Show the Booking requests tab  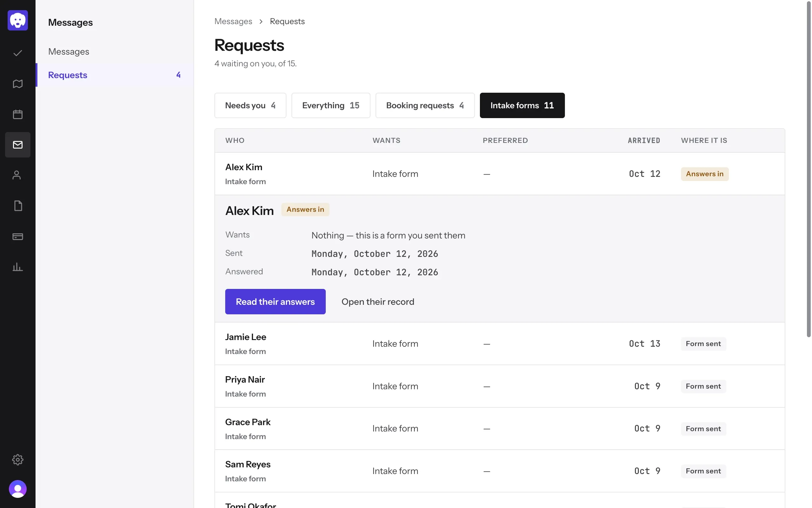pyautogui.click(x=425, y=105)
